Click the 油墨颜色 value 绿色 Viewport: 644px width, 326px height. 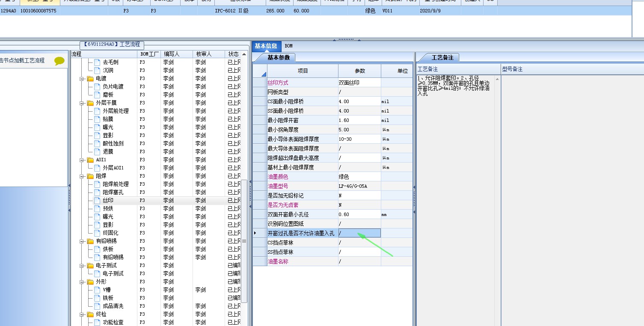point(359,177)
